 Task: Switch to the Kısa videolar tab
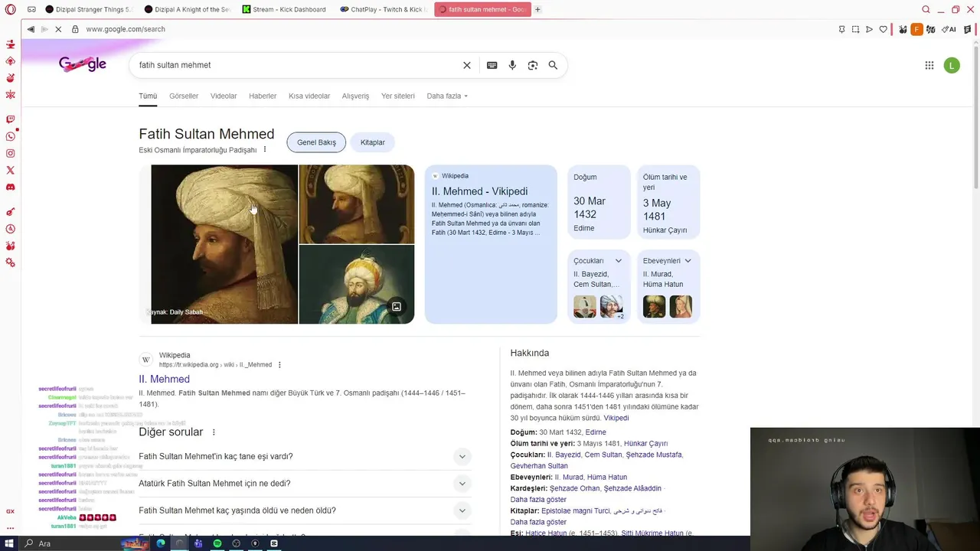click(309, 96)
